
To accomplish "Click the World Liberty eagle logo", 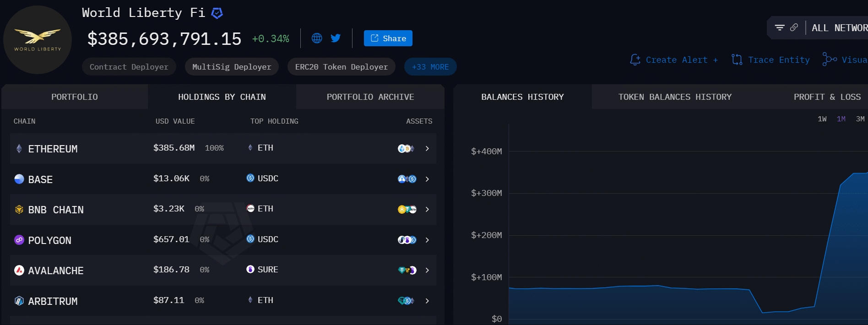I will tap(38, 39).
